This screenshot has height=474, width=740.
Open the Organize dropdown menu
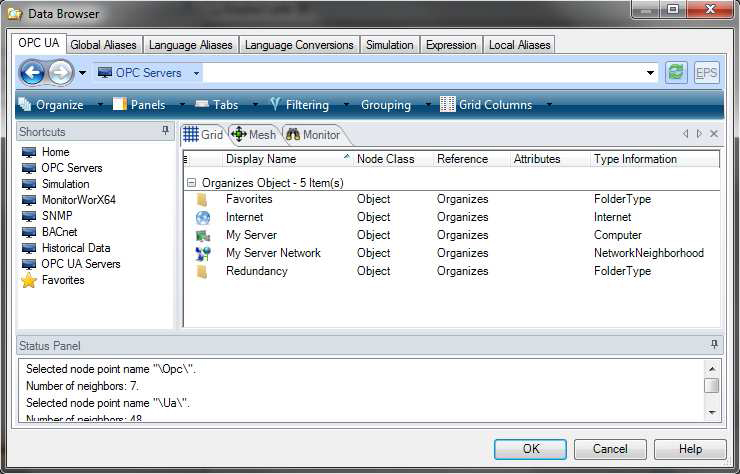(x=59, y=105)
